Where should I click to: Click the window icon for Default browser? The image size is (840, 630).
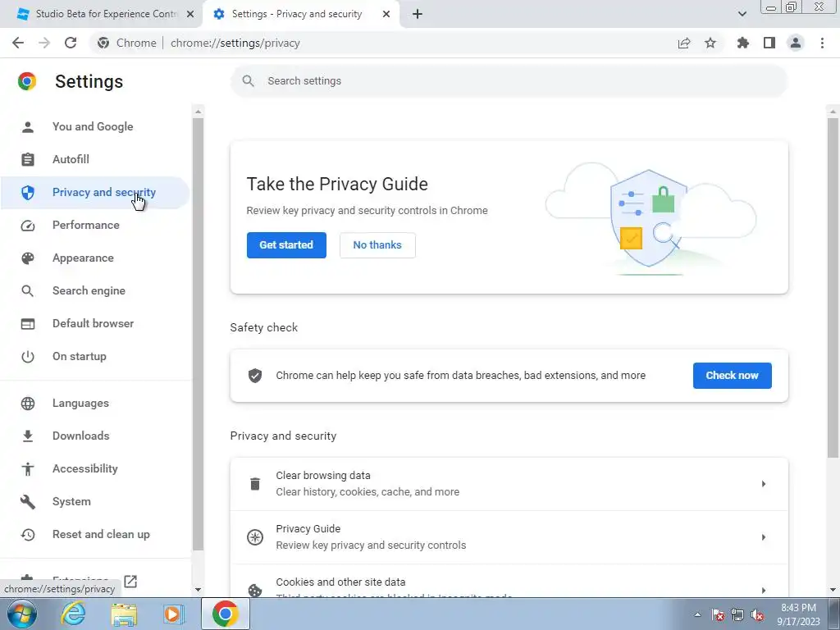[28, 323]
